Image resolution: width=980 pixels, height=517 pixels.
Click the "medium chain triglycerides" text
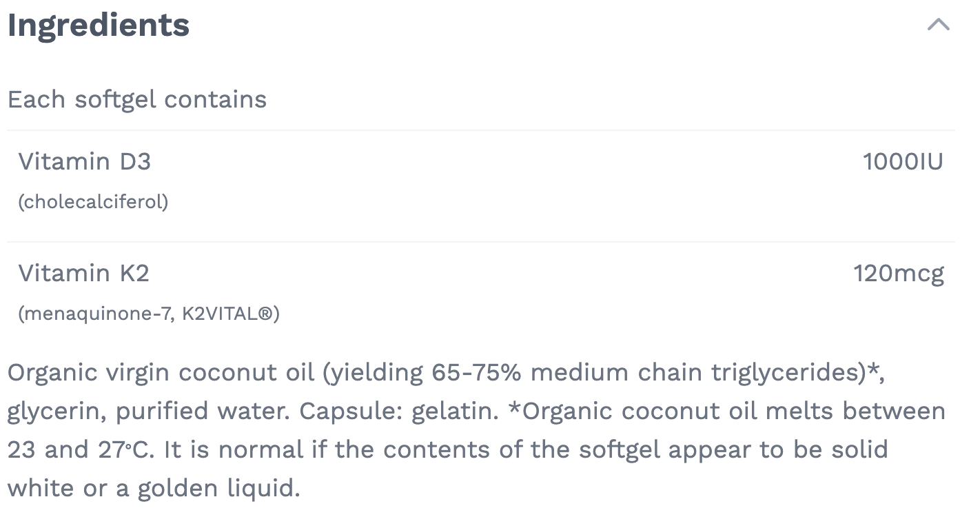pyautogui.click(x=697, y=372)
